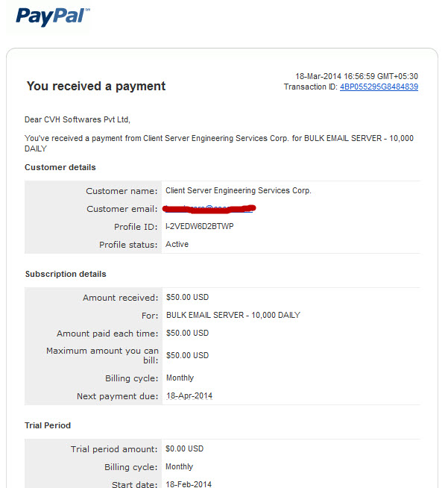The height and width of the screenshot is (488, 448).
Task: Click the redacted customer email link
Action: pos(209,209)
